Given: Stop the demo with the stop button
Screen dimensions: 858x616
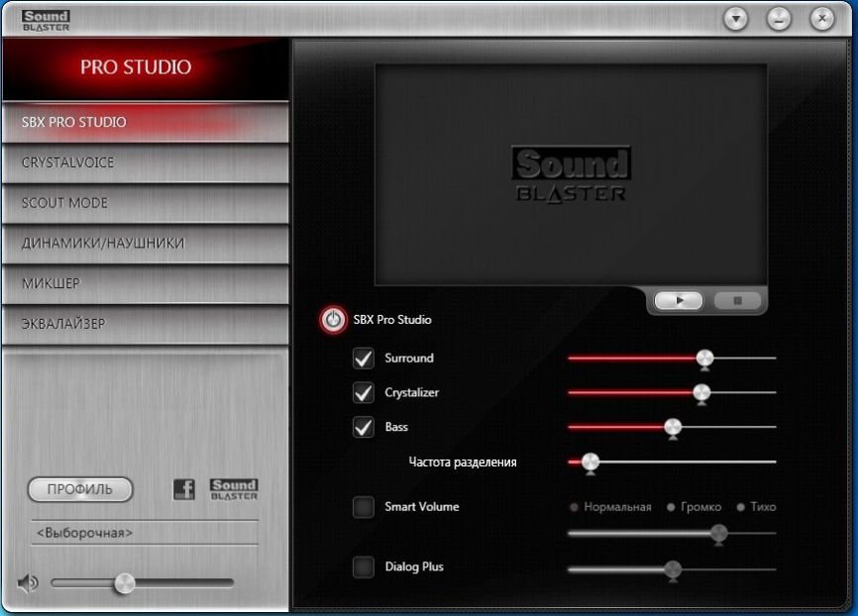Looking at the screenshot, I should click(x=737, y=300).
